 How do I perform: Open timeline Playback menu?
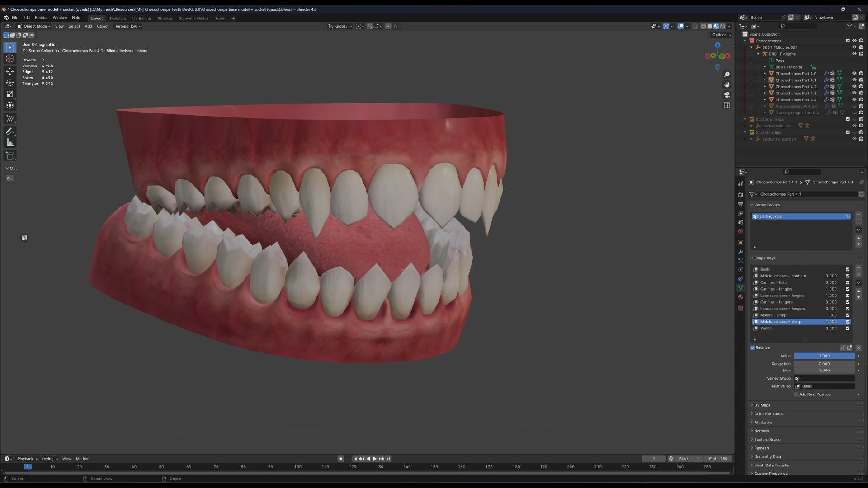(x=27, y=459)
